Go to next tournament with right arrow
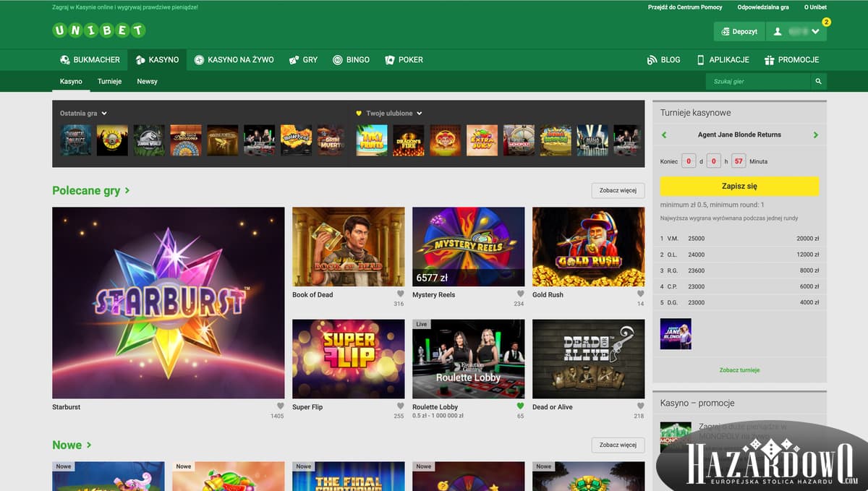 point(816,135)
